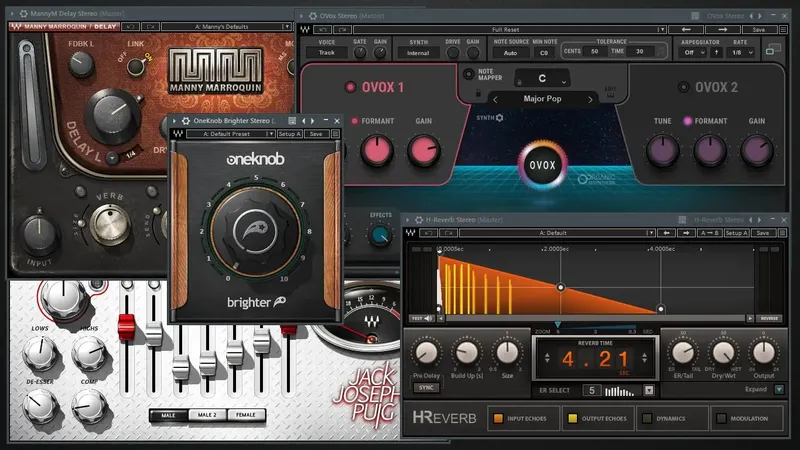Click Cents tolerance value field 50

(594, 51)
